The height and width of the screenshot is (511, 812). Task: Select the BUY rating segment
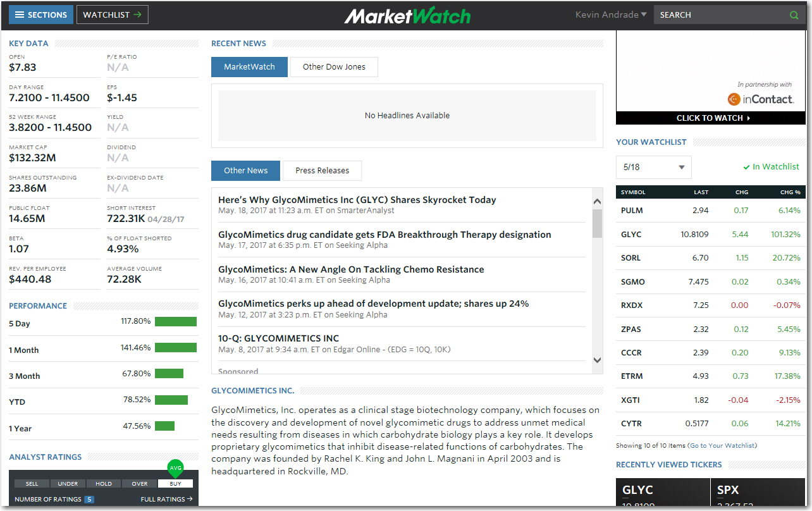point(175,484)
